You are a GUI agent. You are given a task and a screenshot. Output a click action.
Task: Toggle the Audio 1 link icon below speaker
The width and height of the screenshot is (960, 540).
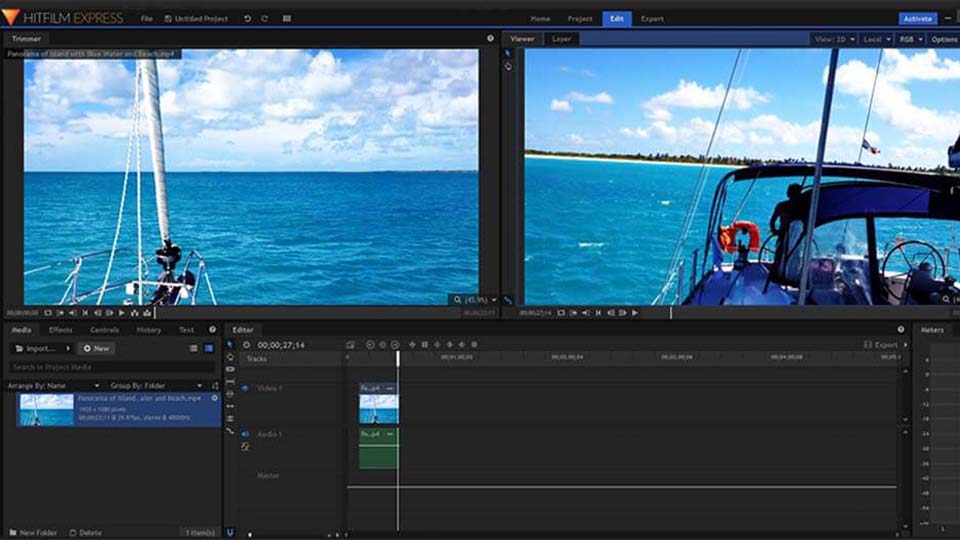246,447
